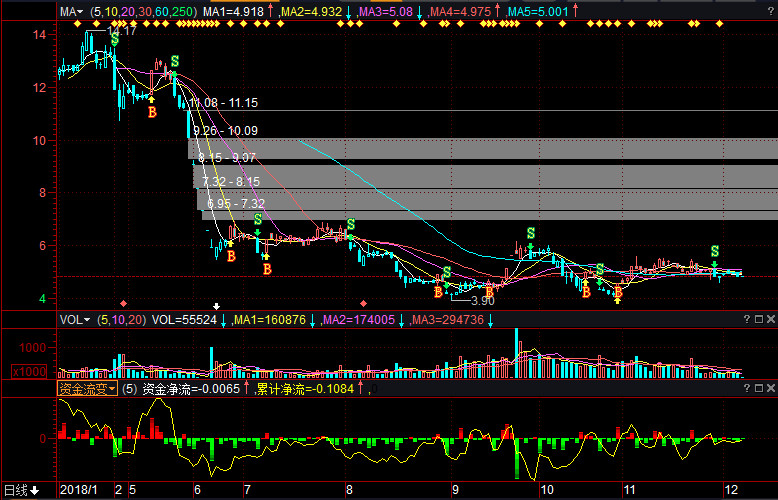778x500 pixels.
Task: Close the 资金流变 indicator panel
Action: [770, 387]
